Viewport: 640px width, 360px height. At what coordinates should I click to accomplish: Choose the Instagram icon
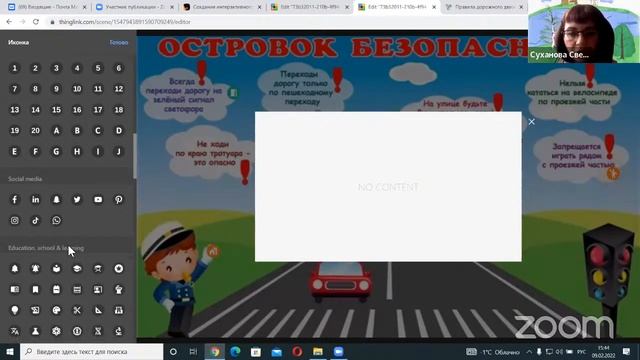[15, 220]
